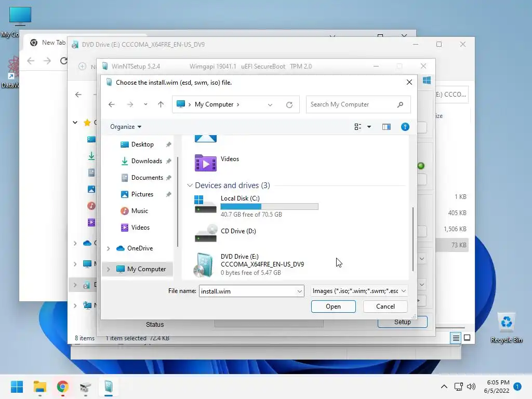Image resolution: width=532 pixels, height=399 pixels.
Task: Click the navigation pane scrollbar
Action: [x=178, y=202]
